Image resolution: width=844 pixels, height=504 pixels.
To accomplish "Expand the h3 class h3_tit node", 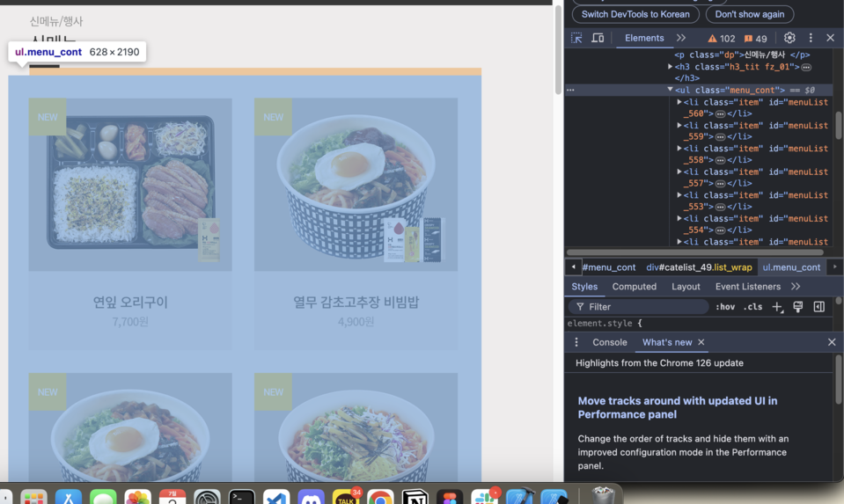I will (x=670, y=67).
